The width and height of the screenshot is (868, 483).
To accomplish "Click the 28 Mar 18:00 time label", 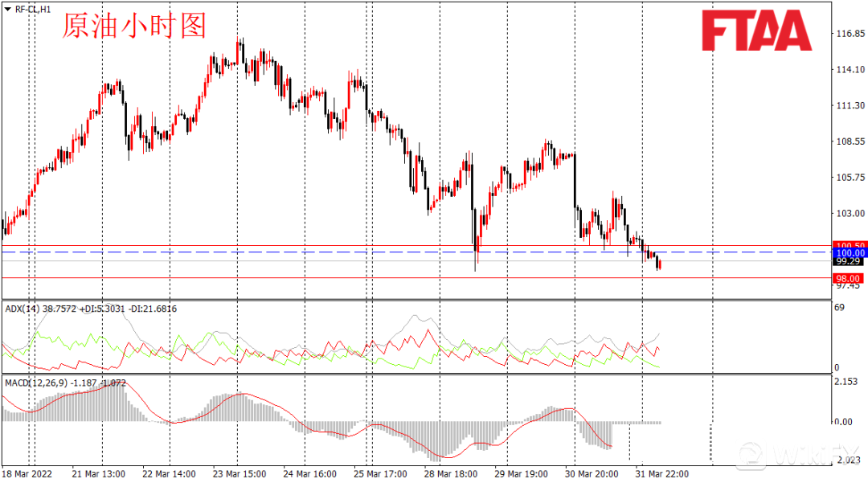I will (449, 474).
